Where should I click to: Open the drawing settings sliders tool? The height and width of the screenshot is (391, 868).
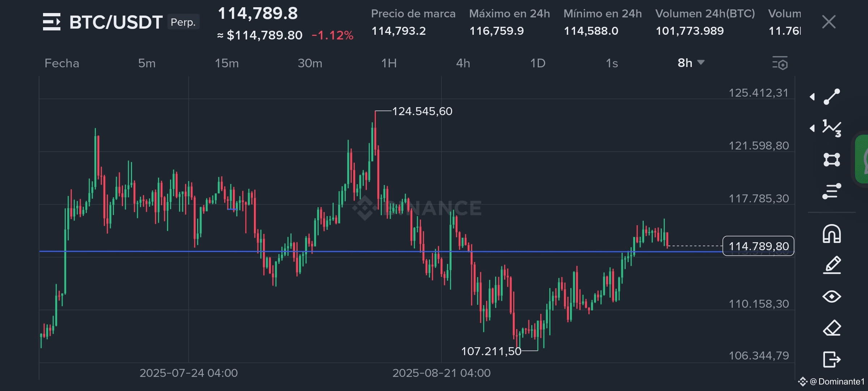831,191
